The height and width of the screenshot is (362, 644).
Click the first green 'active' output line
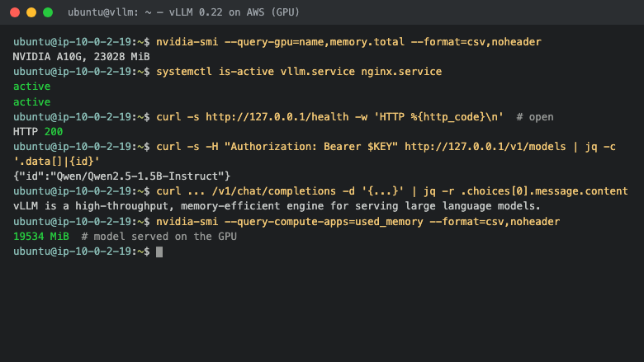click(31, 87)
